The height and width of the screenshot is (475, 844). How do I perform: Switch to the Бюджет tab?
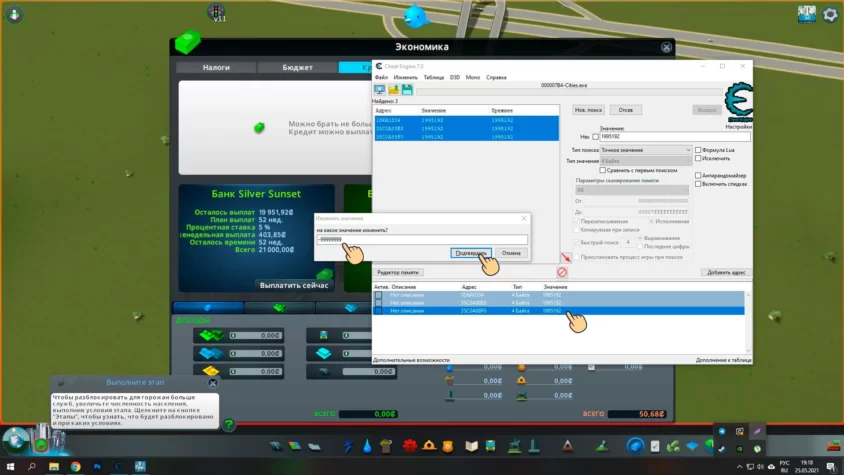[x=297, y=67]
